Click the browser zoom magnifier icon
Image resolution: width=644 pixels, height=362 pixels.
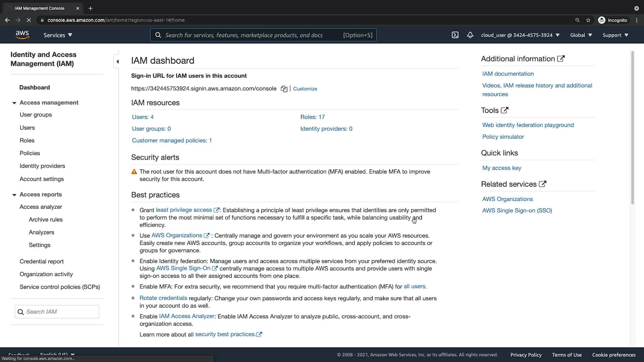[x=577, y=20]
